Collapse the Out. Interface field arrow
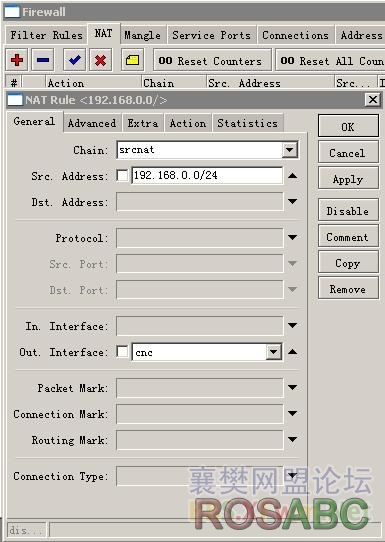The height and width of the screenshot is (542, 385). click(292, 352)
